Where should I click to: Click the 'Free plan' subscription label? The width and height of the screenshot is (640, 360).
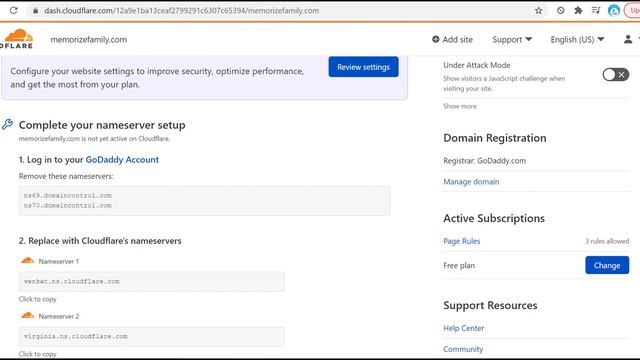[459, 265]
